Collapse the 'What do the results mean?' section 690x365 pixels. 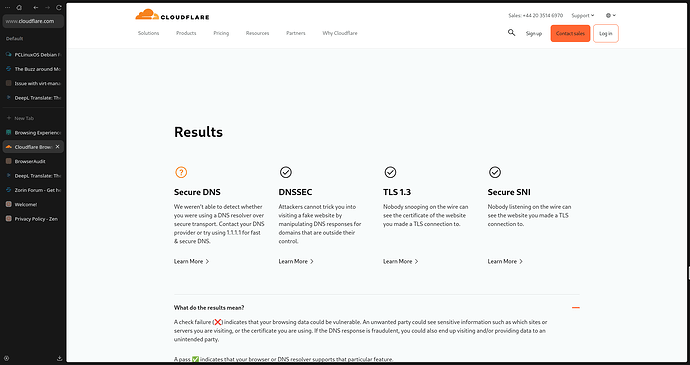pos(576,307)
